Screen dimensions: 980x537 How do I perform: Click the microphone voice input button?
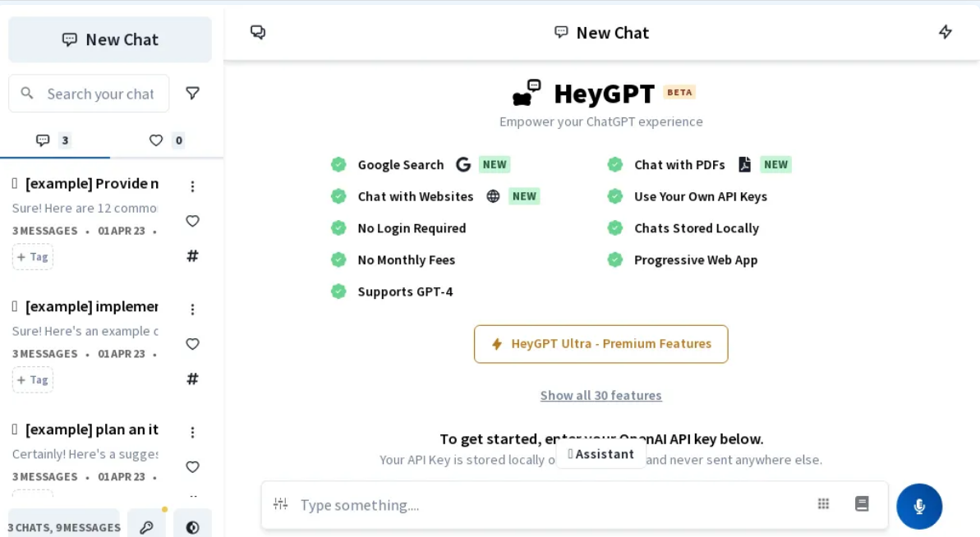tap(919, 506)
